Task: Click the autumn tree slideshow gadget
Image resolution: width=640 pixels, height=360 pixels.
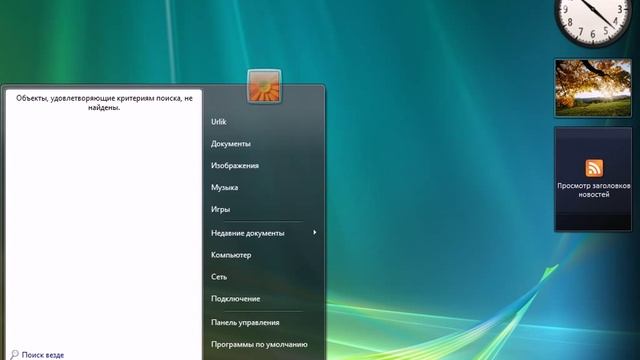Action: (593, 88)
